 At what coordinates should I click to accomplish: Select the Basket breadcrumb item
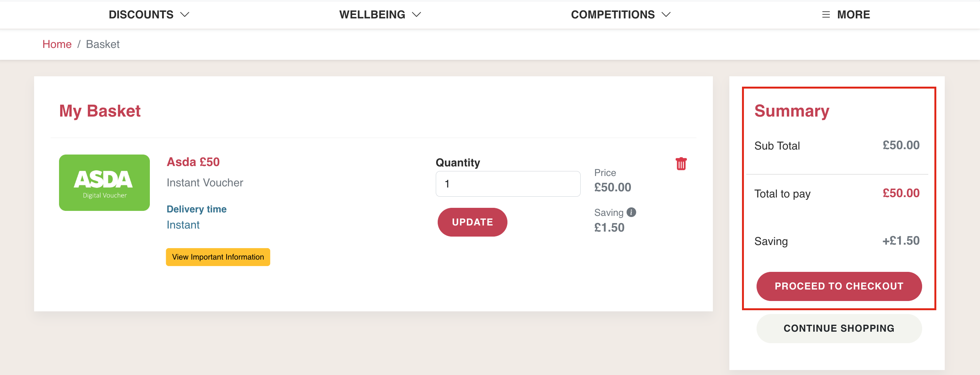point(103,44)
